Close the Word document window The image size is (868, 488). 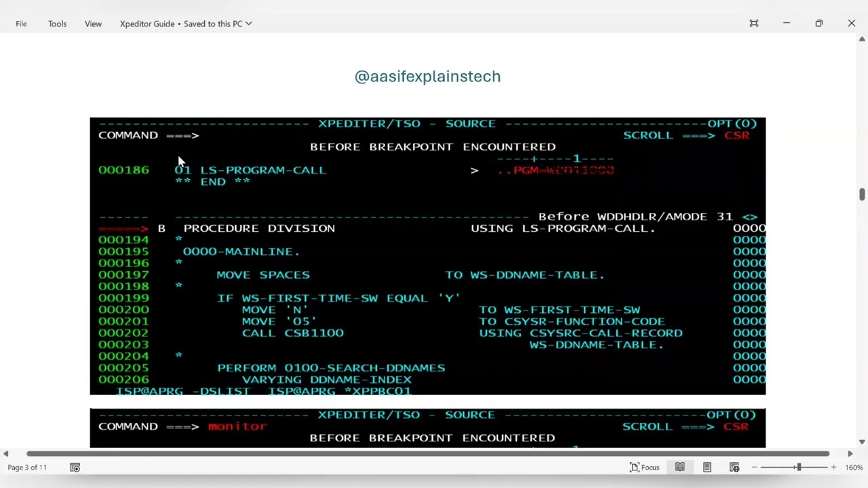852,23
